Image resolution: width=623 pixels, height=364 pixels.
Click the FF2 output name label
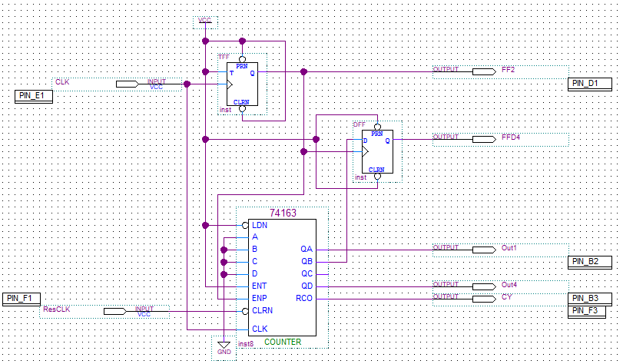(x=509, y=70)
